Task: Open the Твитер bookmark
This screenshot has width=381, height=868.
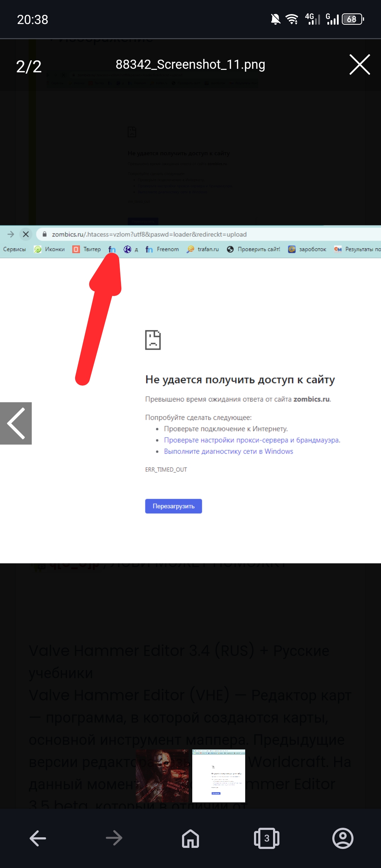Action: coord(87,249)
